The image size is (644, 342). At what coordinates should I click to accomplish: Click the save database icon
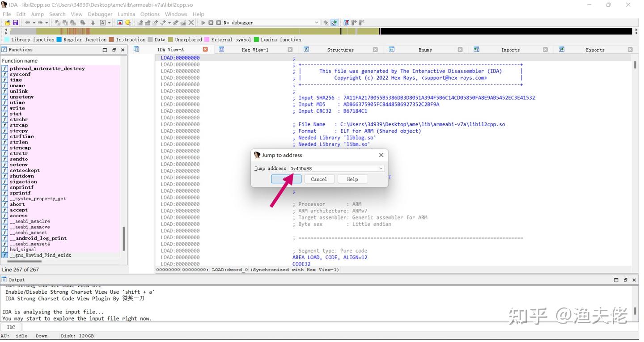click(x=15, y=23)
